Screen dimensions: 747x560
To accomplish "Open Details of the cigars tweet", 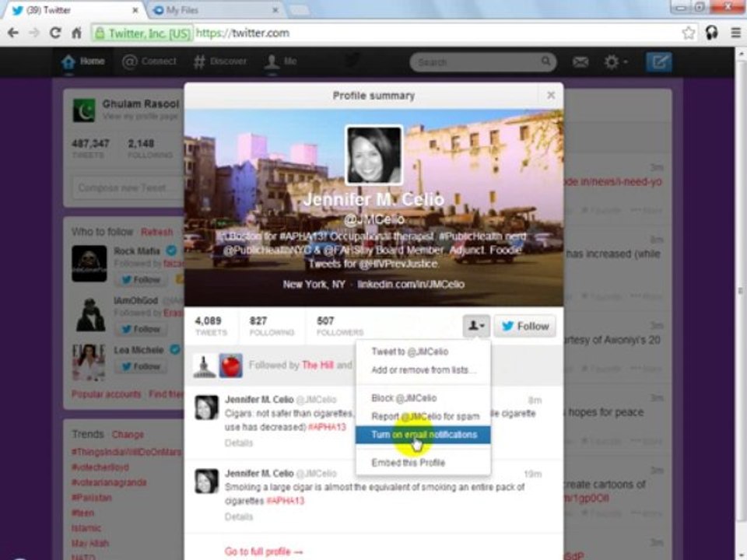I will tap(239, 443).
